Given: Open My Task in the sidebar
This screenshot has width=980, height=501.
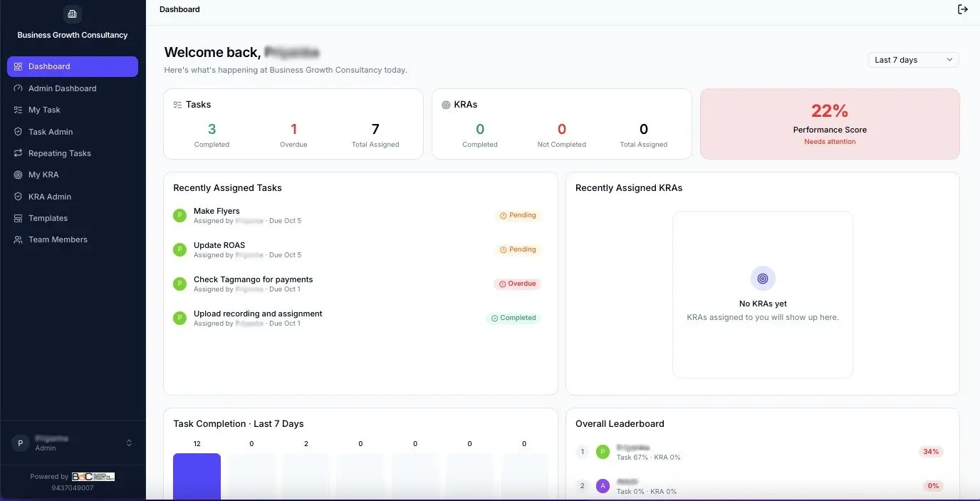Looking at the screenshot, I should pos(73,110).
